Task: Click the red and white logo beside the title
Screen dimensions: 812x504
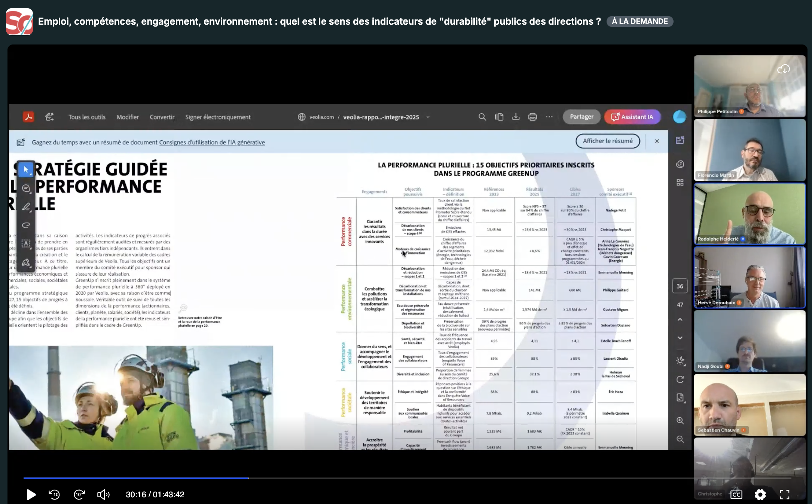Action: point(19,22)
